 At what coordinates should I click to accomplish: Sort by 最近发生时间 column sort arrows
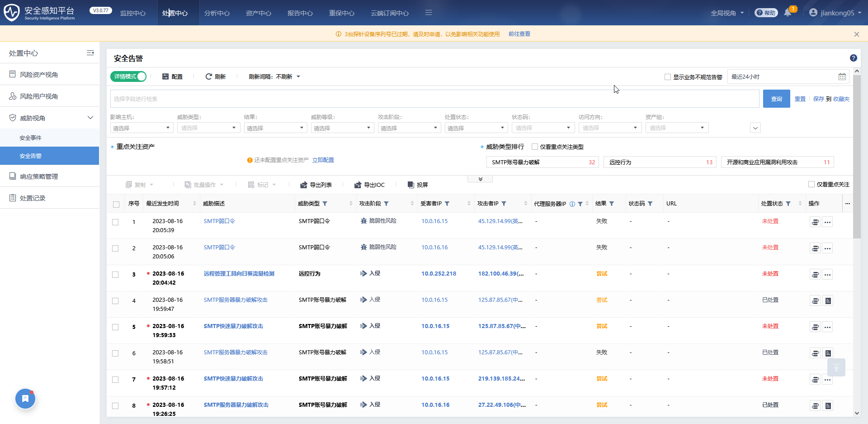[x=194, y=204]
